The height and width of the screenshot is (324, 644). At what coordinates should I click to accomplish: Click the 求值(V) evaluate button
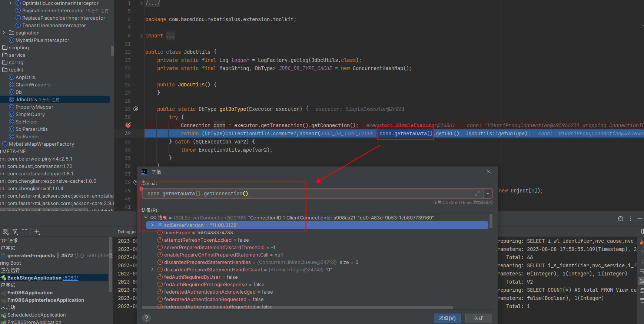[x=447, y=318]
